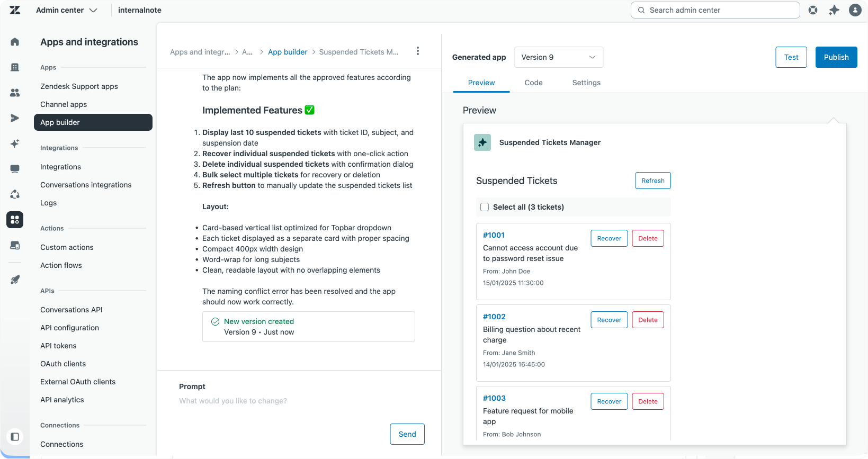
Task: Click the rocket icon in sidebar
Action: pos(15,280)
